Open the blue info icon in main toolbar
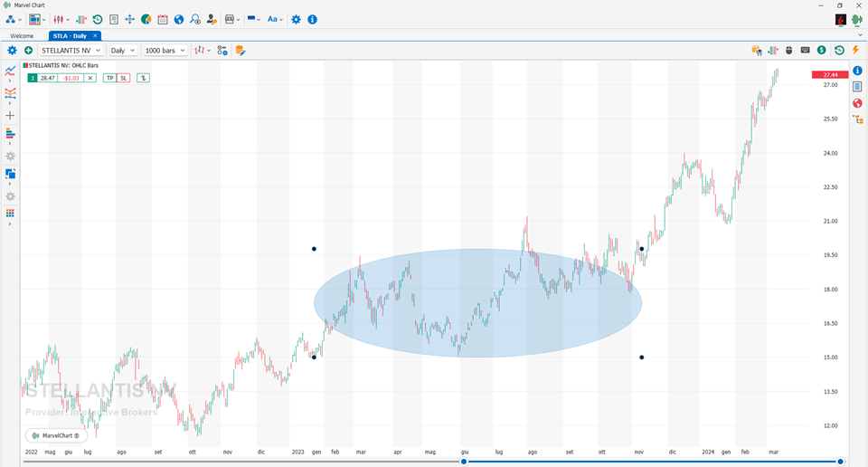 (312, 19)
